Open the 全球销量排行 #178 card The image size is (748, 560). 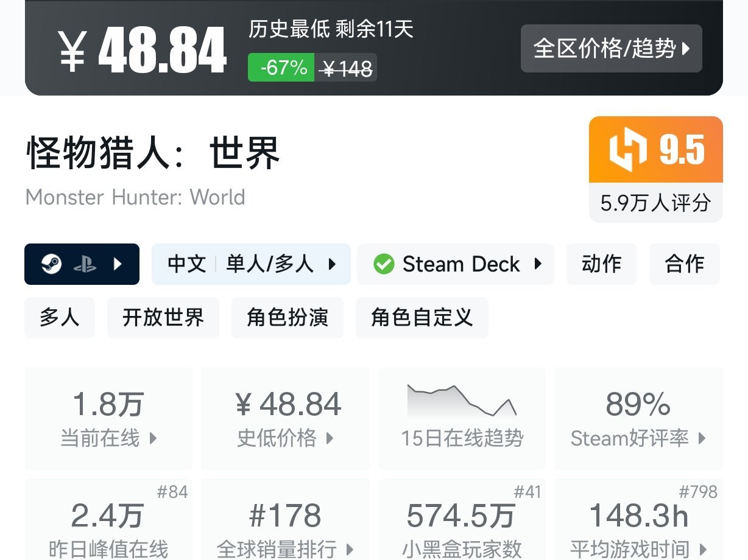click(x=285, y=519)
